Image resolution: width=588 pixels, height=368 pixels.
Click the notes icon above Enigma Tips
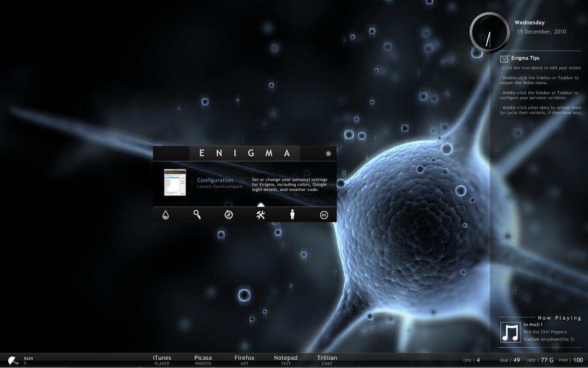point(504,57)
